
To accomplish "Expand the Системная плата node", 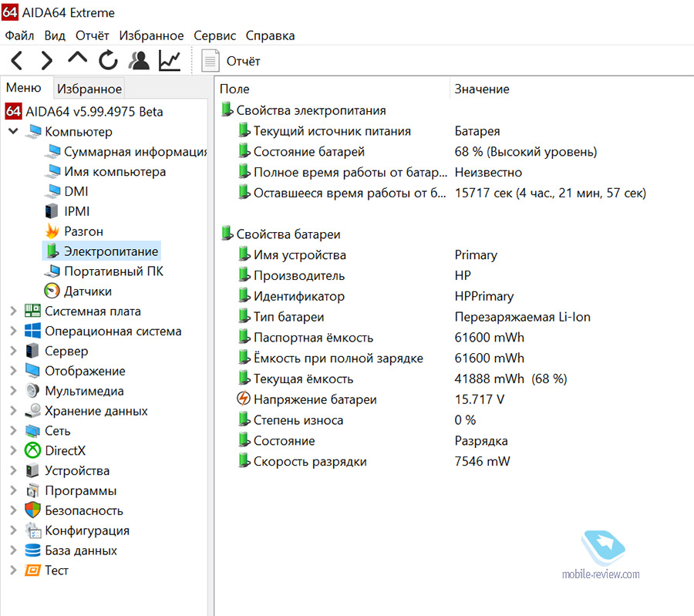I will click(13, 311).
